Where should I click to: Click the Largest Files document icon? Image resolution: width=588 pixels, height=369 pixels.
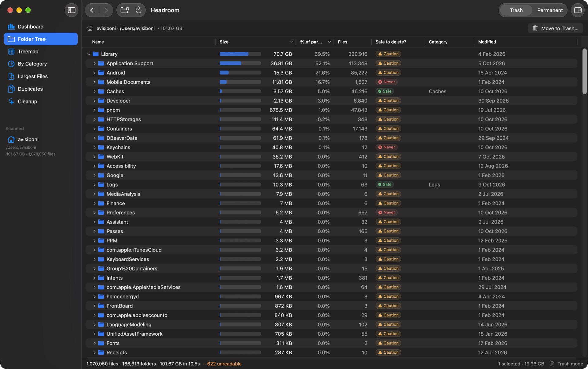tap(11, 76)
